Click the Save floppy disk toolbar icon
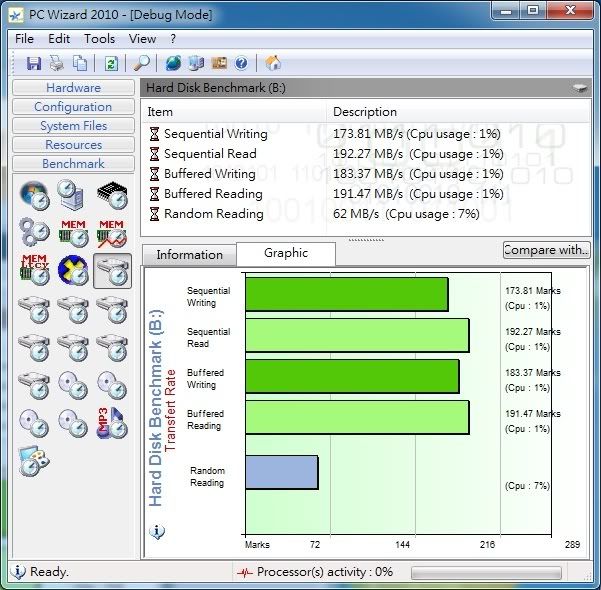This screenshot has width=601, height=590. (34, 63)
